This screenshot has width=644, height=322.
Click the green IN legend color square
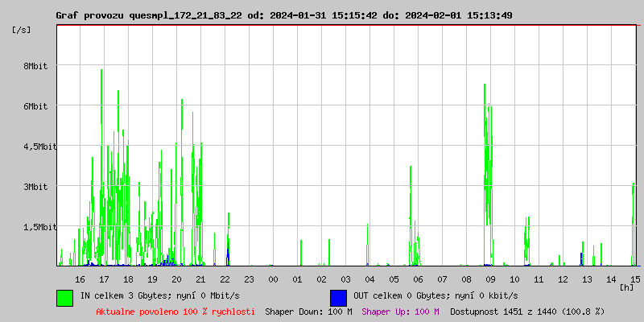(x=64, y=297)
